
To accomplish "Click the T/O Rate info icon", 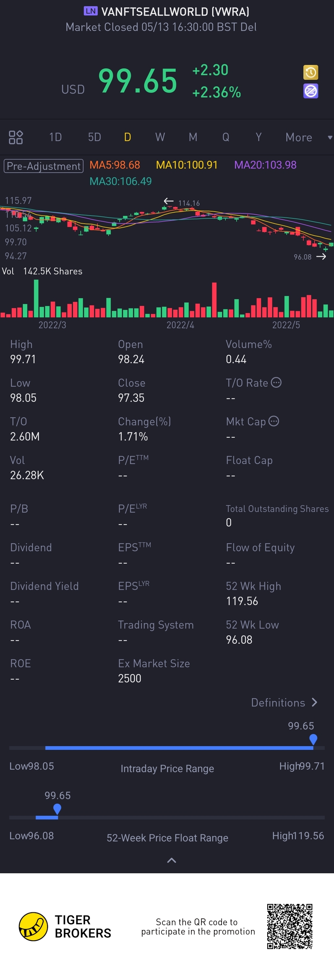I will click(276, 382).
